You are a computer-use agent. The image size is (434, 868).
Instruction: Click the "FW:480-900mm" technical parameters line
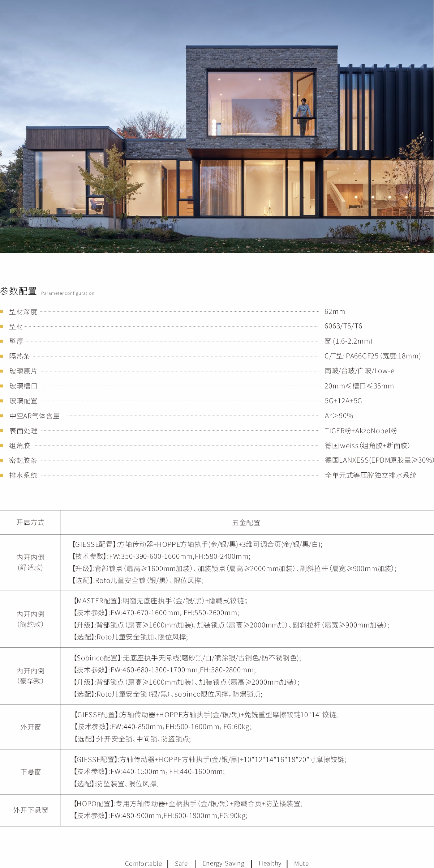(160, 816)
